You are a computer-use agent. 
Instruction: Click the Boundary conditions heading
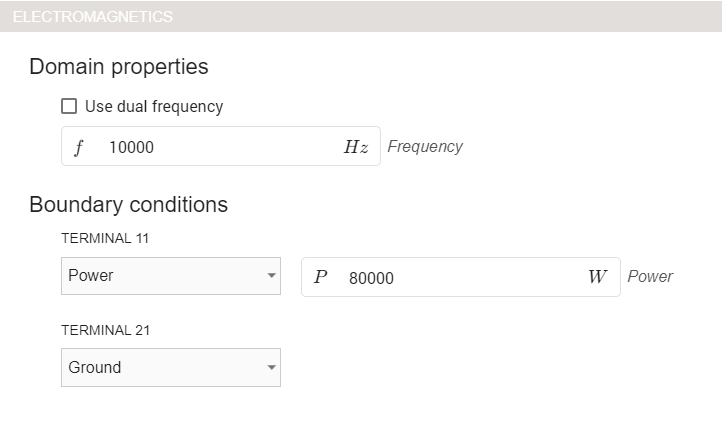coord(129,205)
